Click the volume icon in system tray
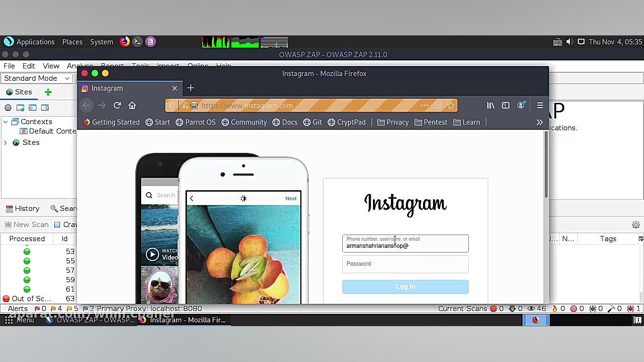Image resolution: width=644 pixels, height=362 pixels. pyautogui.click(x=569, y=42)
